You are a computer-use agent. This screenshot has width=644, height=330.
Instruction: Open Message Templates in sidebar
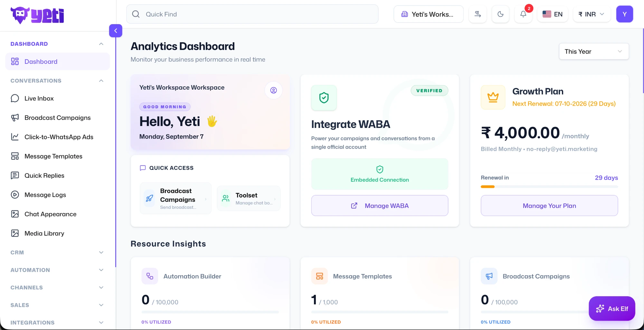58,156
